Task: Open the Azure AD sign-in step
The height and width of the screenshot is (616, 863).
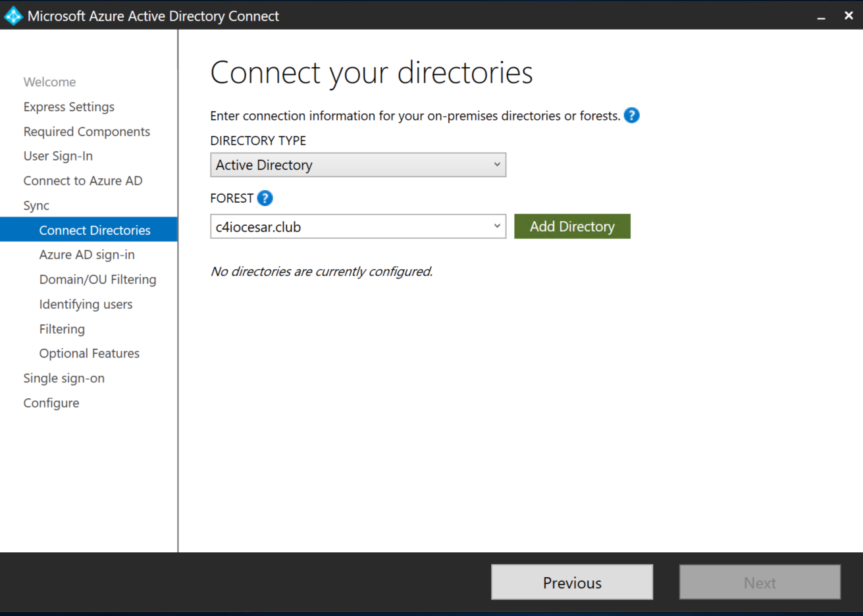Action: click(87, 255)
